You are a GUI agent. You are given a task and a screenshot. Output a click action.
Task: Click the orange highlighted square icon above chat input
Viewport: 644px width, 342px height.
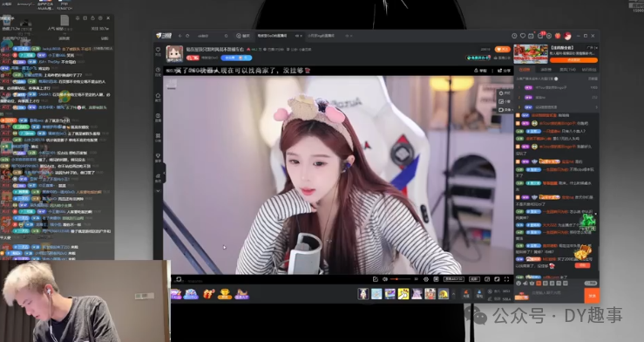(x=539, y=284)
